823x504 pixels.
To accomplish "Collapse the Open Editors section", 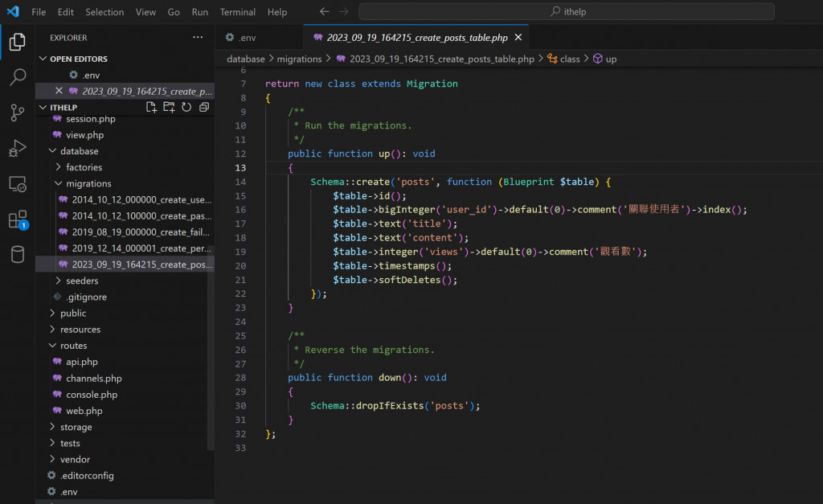I will (x=125, y=59).
